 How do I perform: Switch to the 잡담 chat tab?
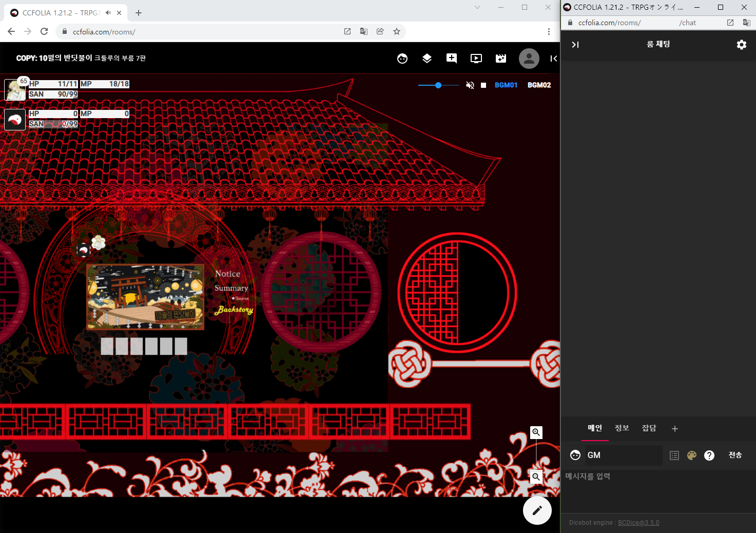click(649, 428)
